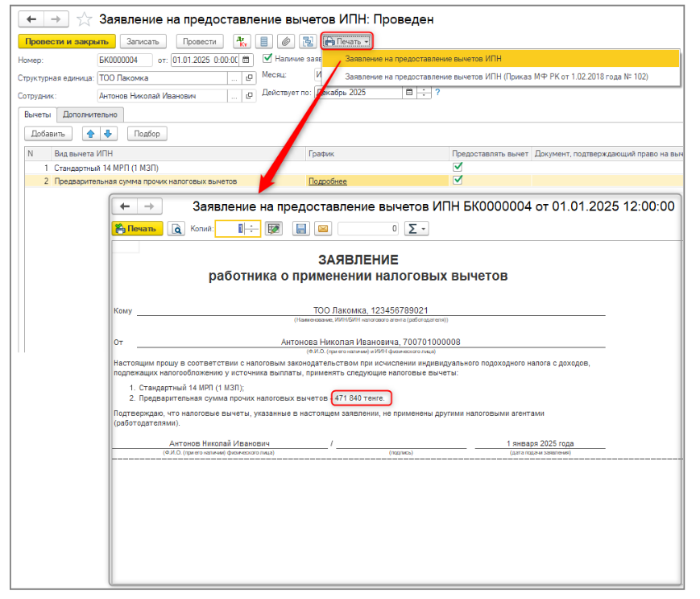Open selection for the Структурная единица field
This screenshot has height=599, width=700.
234,77
